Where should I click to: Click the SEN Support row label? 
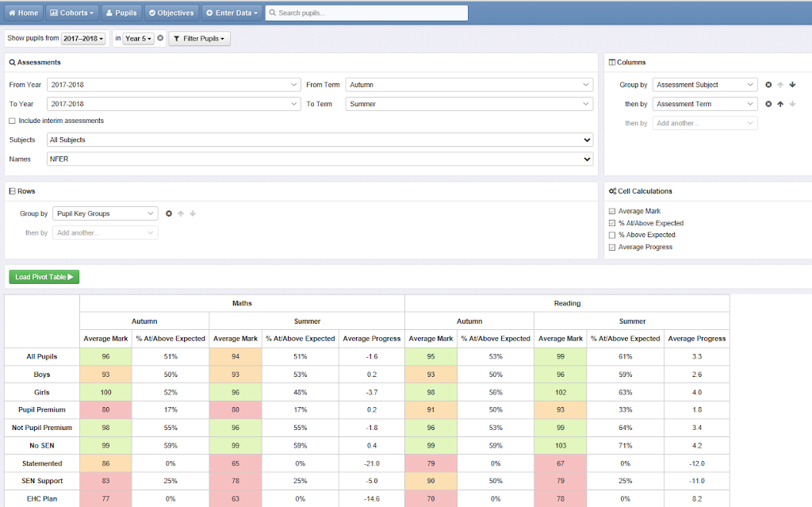[x=42, y=481]
